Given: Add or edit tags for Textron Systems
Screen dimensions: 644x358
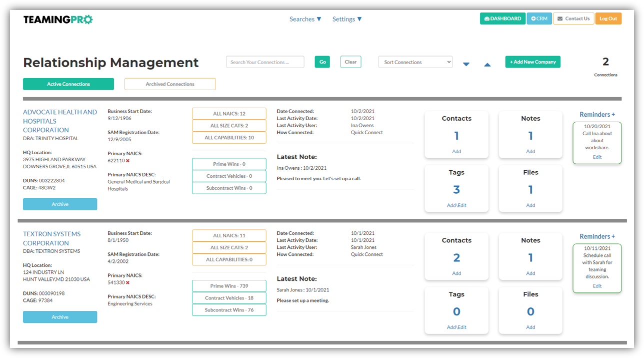Looking at the screenshot, I should [x=456, y=327].
